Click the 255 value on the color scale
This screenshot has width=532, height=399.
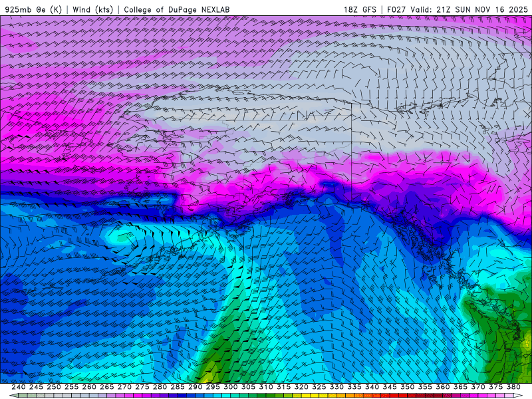click(x=71, y=387)
